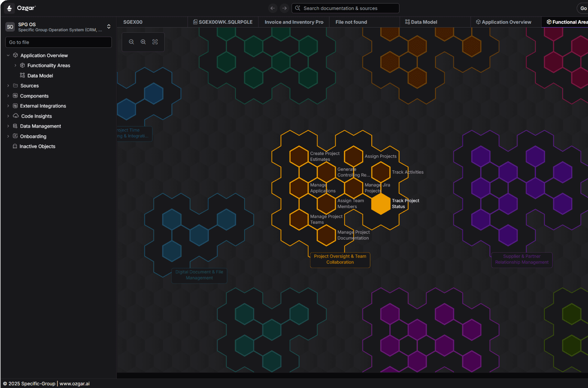588x388 pixels.
Task: Select the zoom out icon on canvas toolbar
Action: click(132, 42)
